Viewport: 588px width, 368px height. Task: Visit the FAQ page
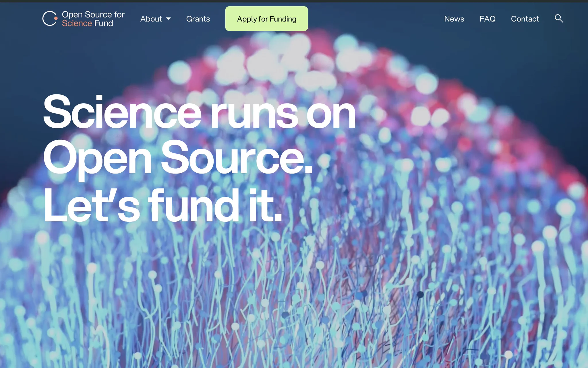487,19
